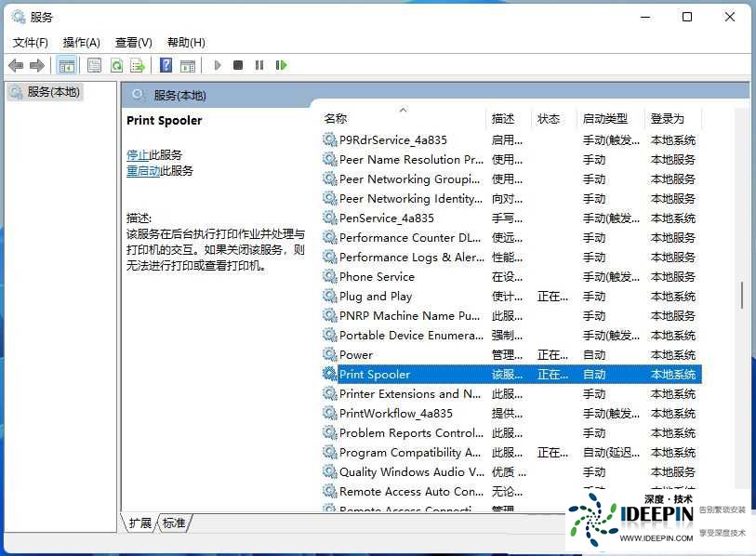Select PNRP Machine Name Publication service
Viewport: 756px width, 556px height.
511,316
